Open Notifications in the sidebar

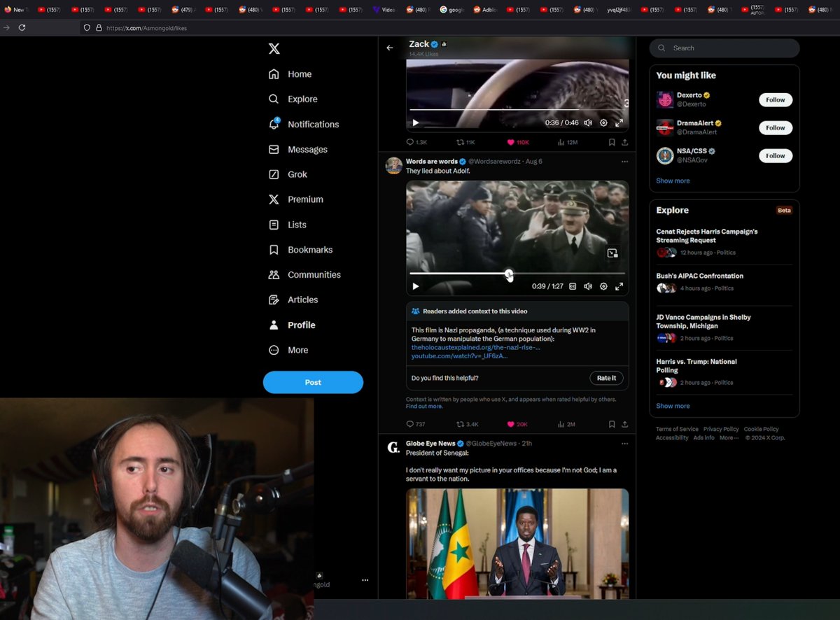(x=304, y=125)
